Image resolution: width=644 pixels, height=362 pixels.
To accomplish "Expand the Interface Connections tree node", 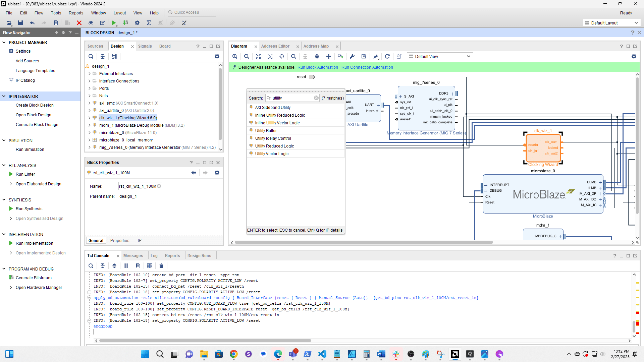I will [x=89, y=81].
